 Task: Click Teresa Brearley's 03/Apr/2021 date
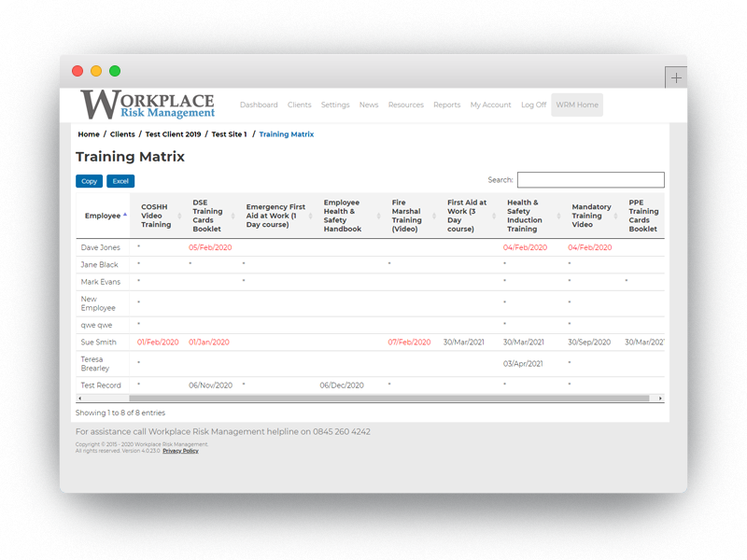pos(523,364)
